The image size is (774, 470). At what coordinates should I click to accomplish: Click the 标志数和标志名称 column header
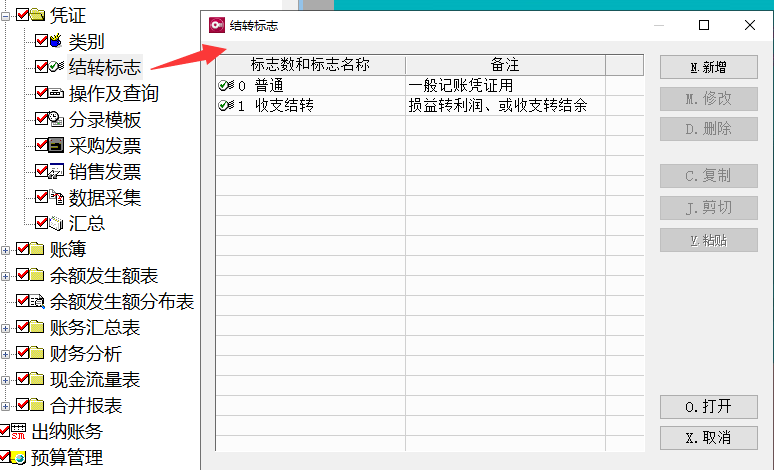[x=310, y=65]
